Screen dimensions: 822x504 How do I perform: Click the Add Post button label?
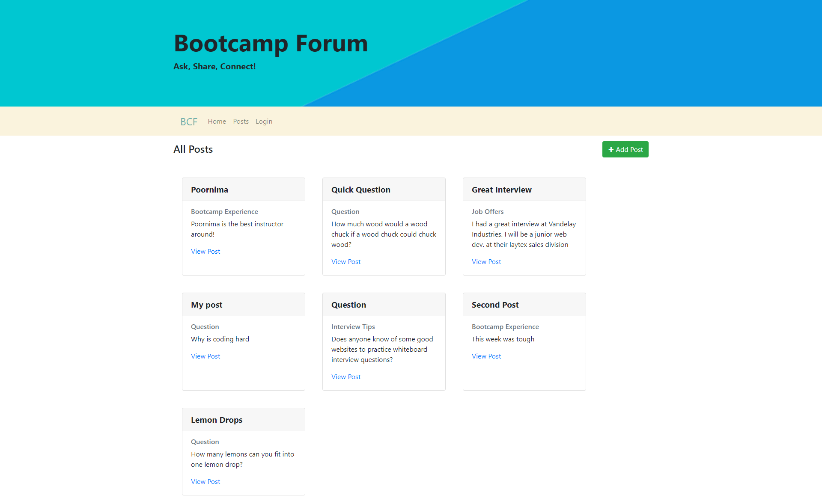[629, 149]
